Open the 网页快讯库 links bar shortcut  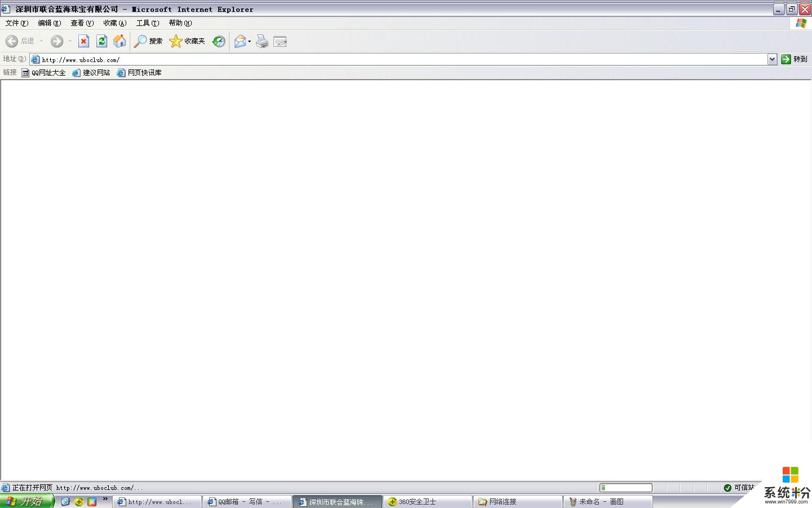point(139,73)
